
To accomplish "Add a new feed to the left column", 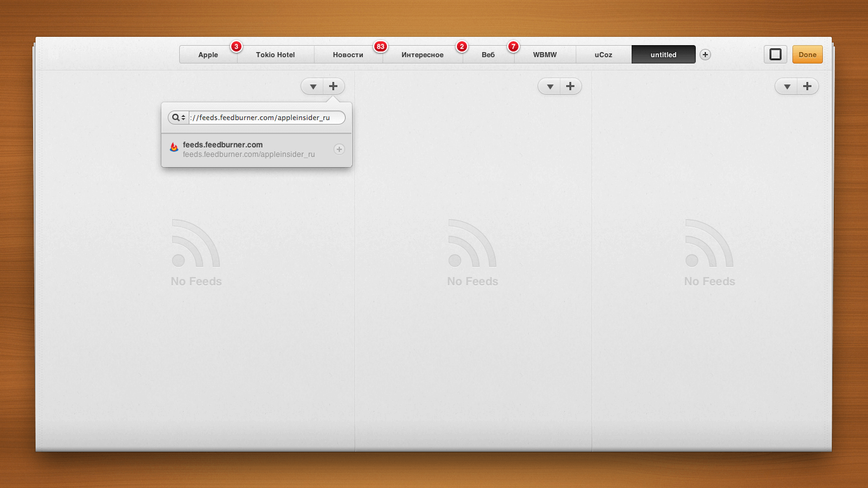I will point(333,86).
